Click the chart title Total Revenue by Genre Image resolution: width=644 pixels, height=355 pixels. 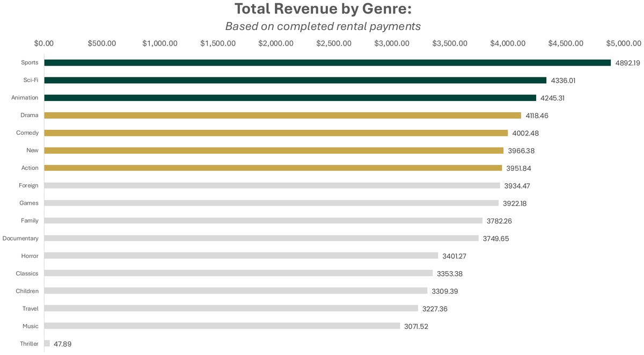click(323, 9)
